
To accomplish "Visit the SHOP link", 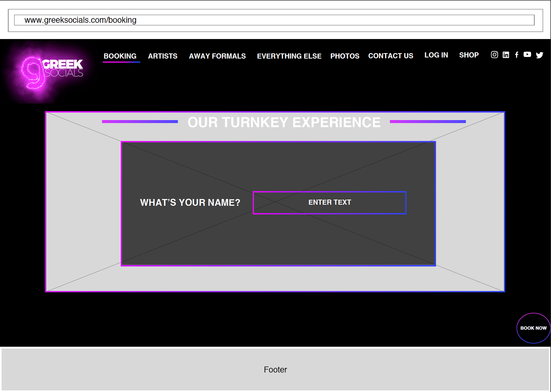I will (x=469, y=55).
